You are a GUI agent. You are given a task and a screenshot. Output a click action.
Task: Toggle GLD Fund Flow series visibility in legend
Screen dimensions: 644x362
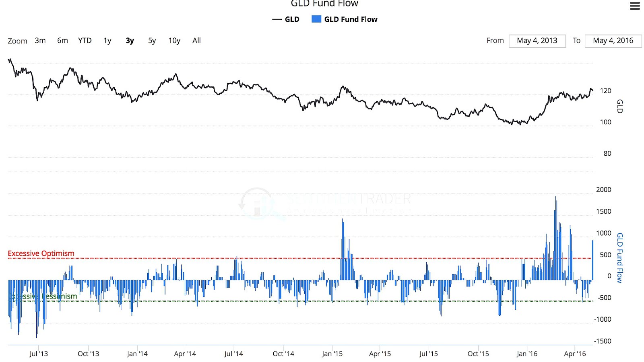coord(349,19)
